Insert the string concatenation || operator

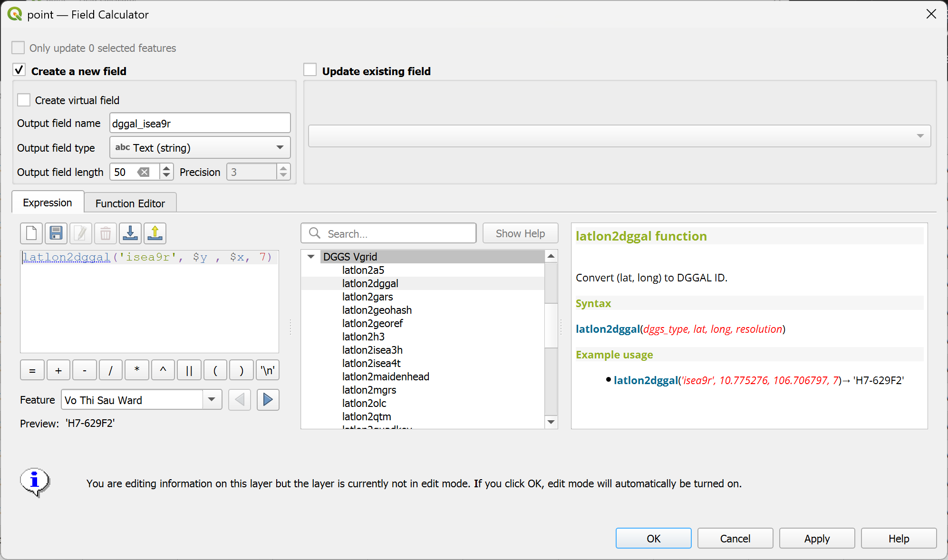[x=189, y=370]
